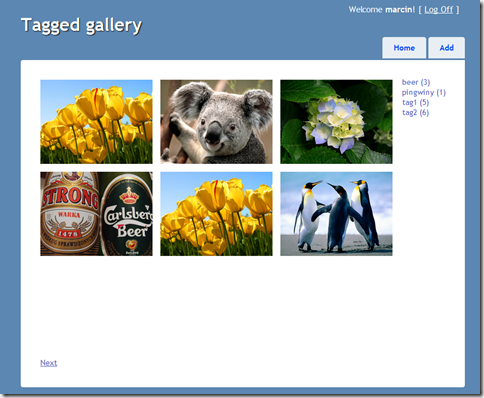The image size is (484, 398).
Task: Click the username marcin in welcome text
Action: (399, 10)
